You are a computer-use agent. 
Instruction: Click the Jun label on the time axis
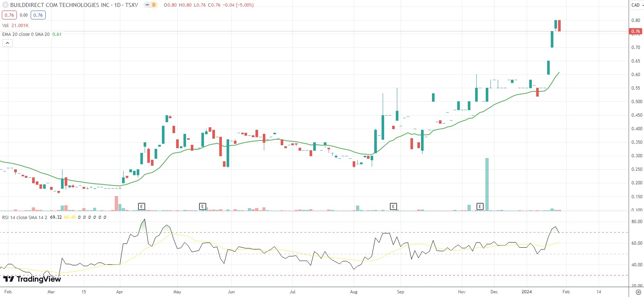(231, 292)
